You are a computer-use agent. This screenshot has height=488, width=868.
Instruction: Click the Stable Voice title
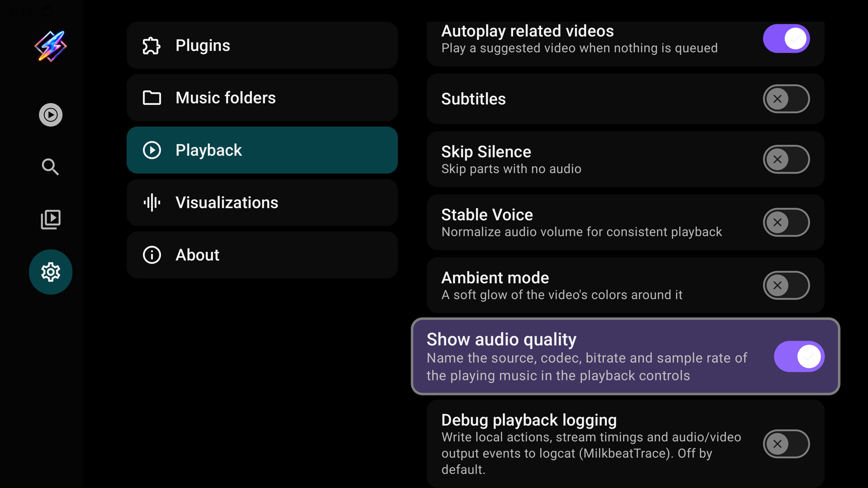(x=487, y=215)
